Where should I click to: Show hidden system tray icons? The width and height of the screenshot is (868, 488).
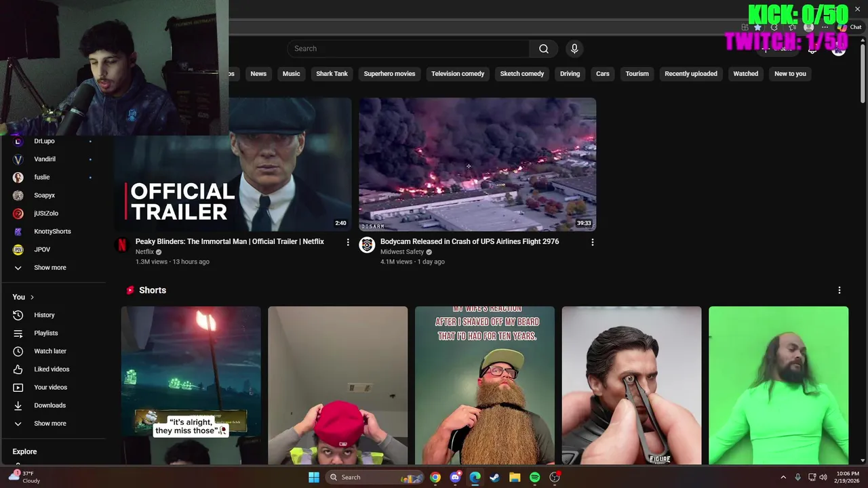point(783,477)
